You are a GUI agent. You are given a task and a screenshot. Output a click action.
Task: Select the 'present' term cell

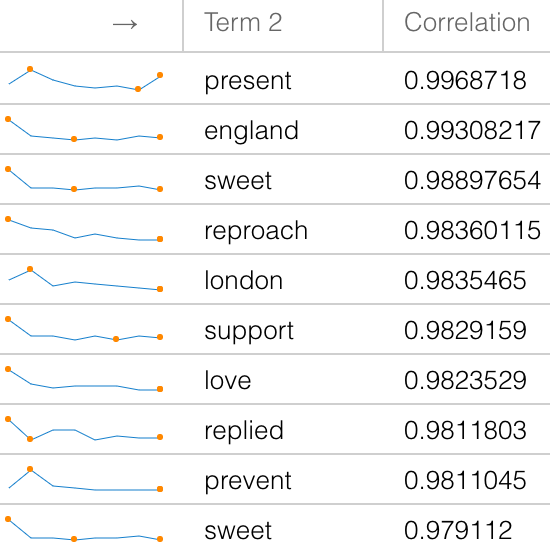point(248,81)
